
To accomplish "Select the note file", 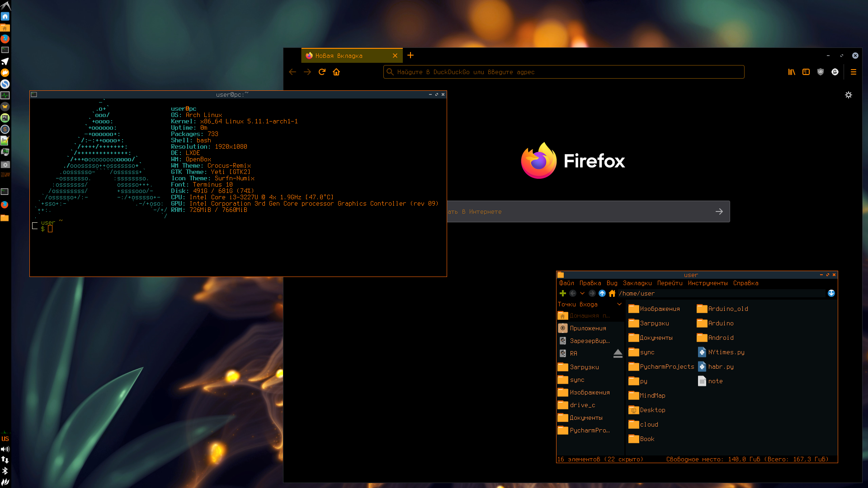I will coord(710,381).
